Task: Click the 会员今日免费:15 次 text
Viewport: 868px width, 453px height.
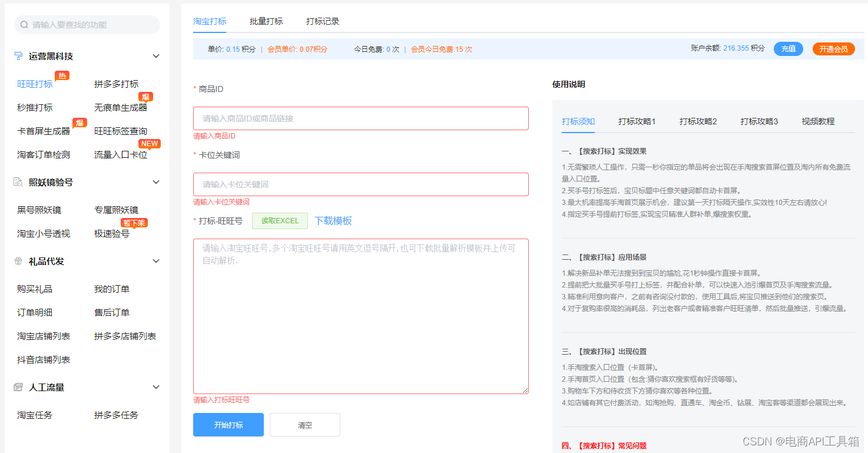Action: coord(442,49)
